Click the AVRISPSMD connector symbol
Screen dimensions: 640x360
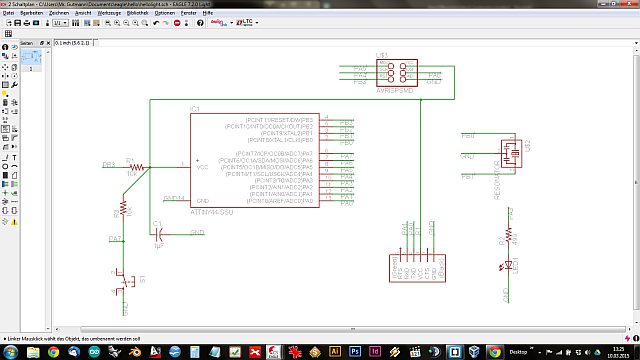[397, 73]
